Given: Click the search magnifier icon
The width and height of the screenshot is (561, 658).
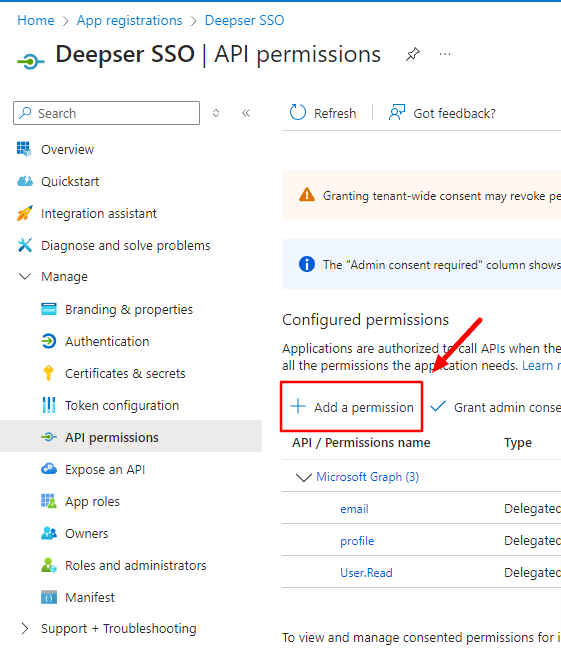Looking at the screenshot, I should [x=26, y=112].
